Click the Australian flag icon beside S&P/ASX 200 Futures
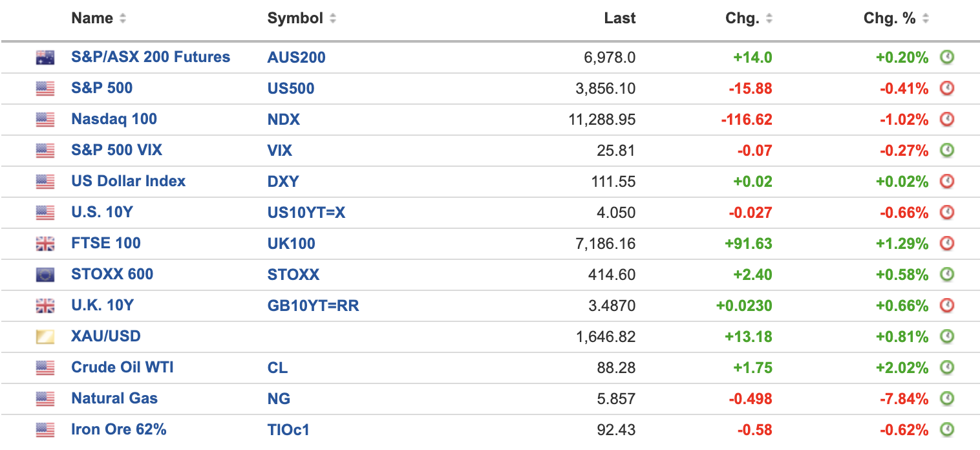Viewport: 980px width, 450px height. pos(45,58)
